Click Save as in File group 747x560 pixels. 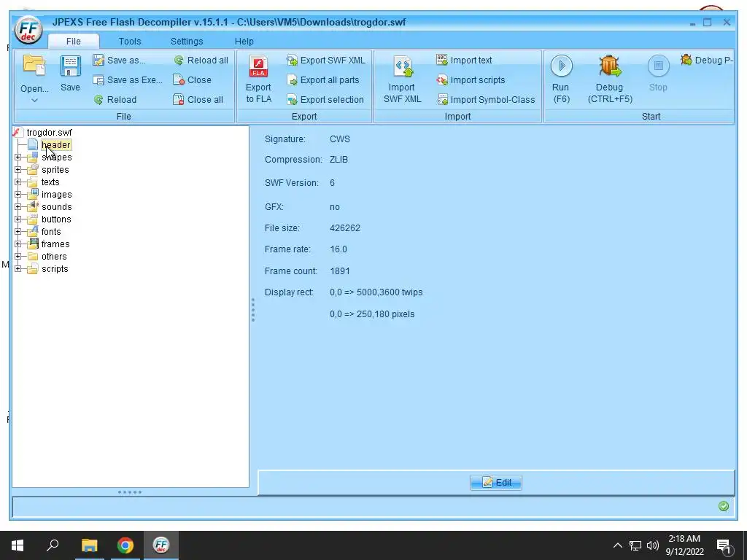tap(120, 60)
